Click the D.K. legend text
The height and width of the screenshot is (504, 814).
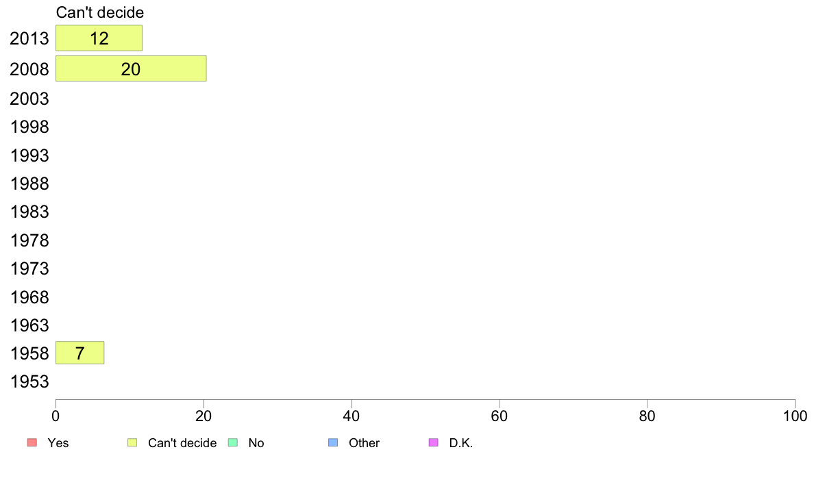tap(461, 443)
